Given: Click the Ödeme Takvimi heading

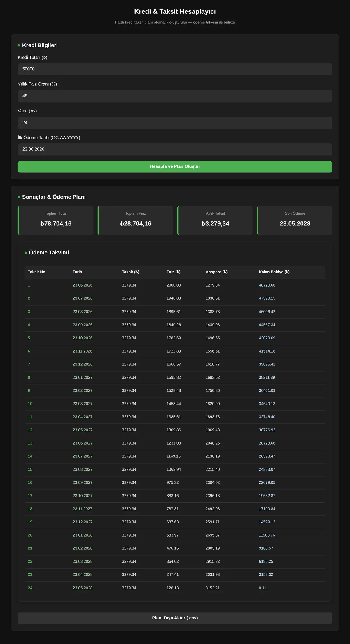Looking at the screenshot, I should point(49,253).
